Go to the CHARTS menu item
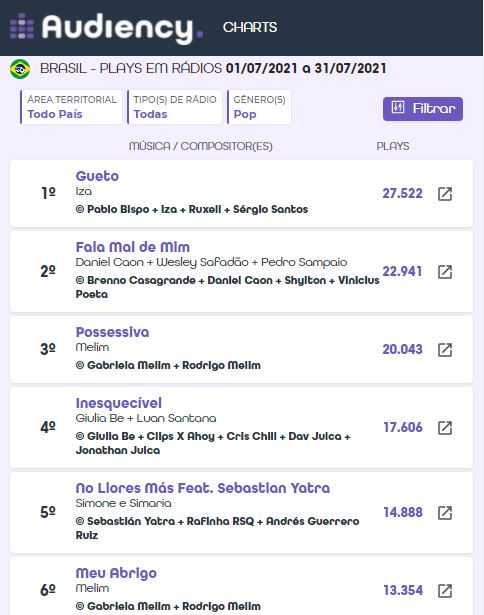The height and width of the screenshot is (615, 484). (250, 27)
